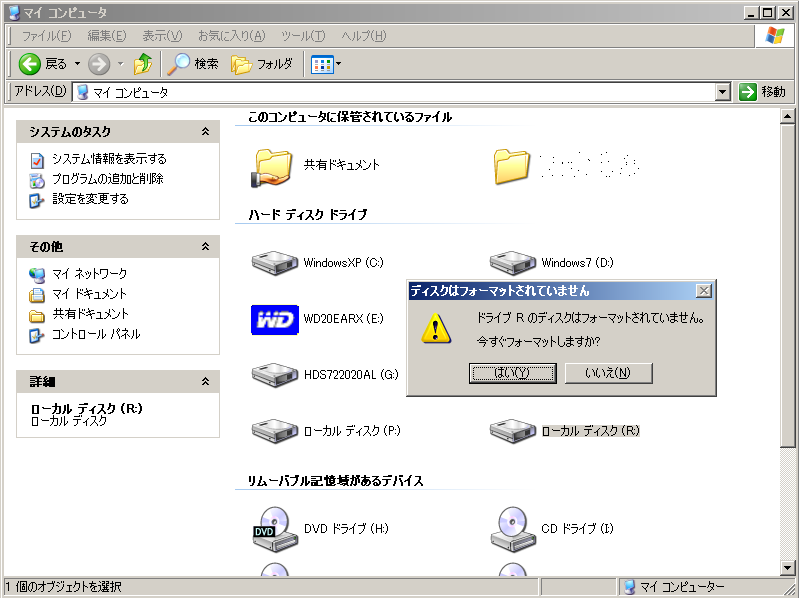Screen dimensions: 799x598
Task: Toggle the フォルダ folders pane button
Action: coord(262,64)
